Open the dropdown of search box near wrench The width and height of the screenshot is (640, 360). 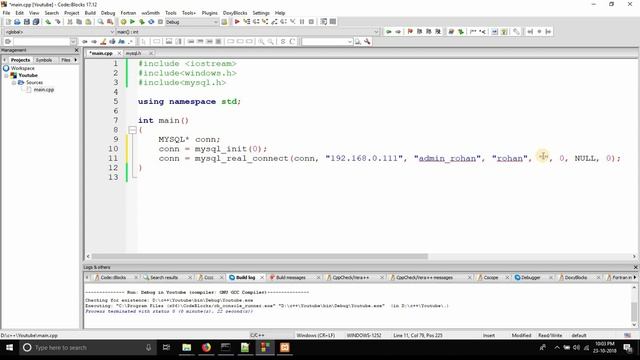349,41
